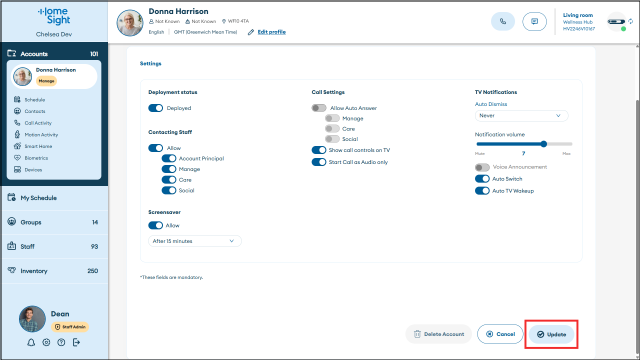Click the Call Activity phone icon
This screenshot has width=640, height=360.
17,123
